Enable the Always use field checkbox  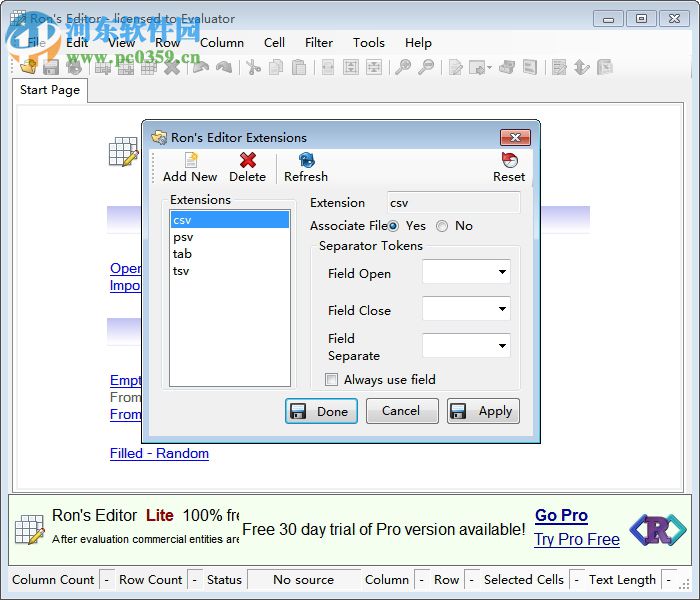click(331, 379)
